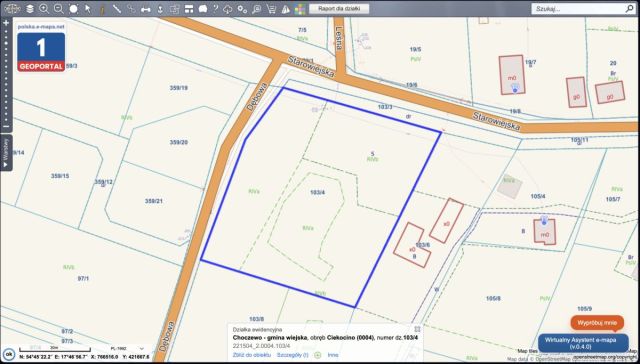The image size is (640, 364).
Task: Click the parcel label 103/8
Action: click(256, 319)
